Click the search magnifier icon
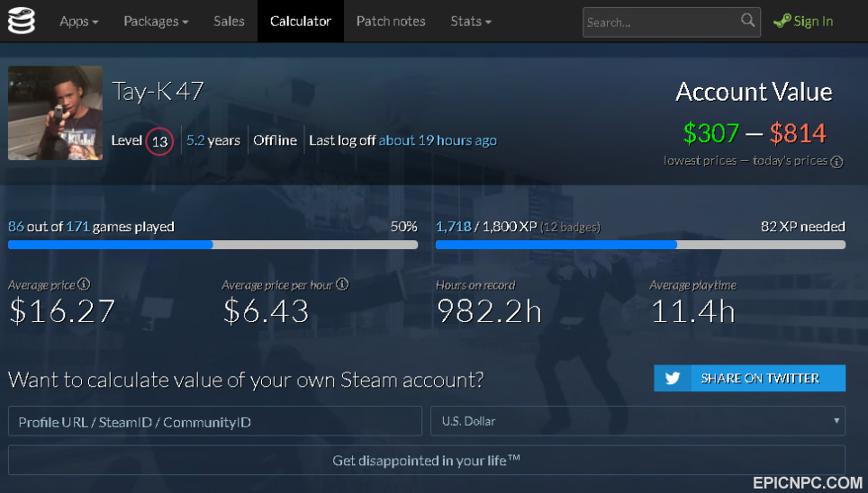The width and height of the screenshot is (868, 493). 747,21
